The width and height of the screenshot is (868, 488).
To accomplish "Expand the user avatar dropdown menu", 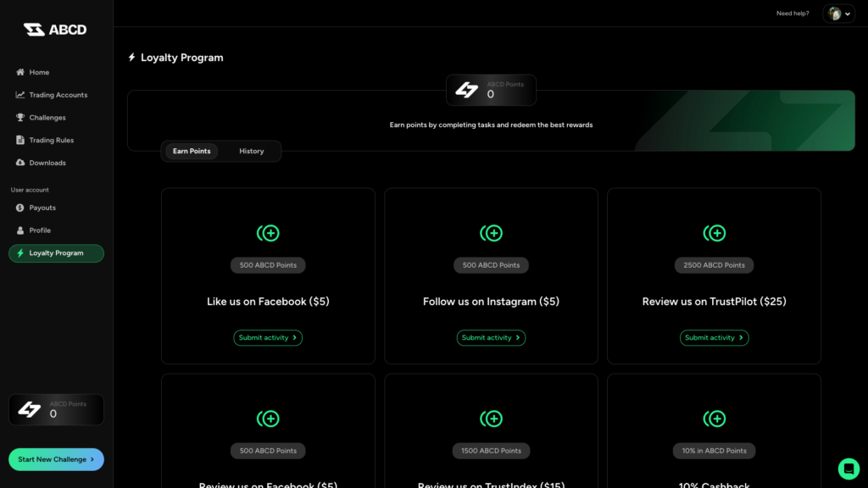I will point(838,14).
